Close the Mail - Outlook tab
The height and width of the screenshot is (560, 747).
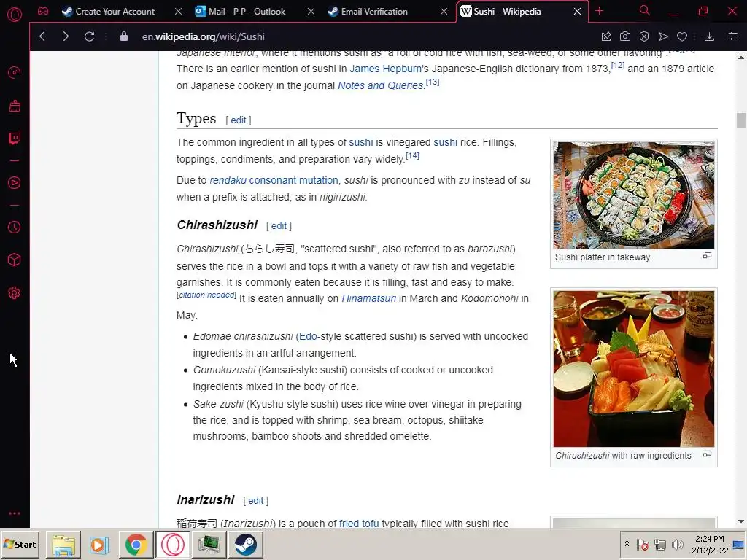[311, 12]
